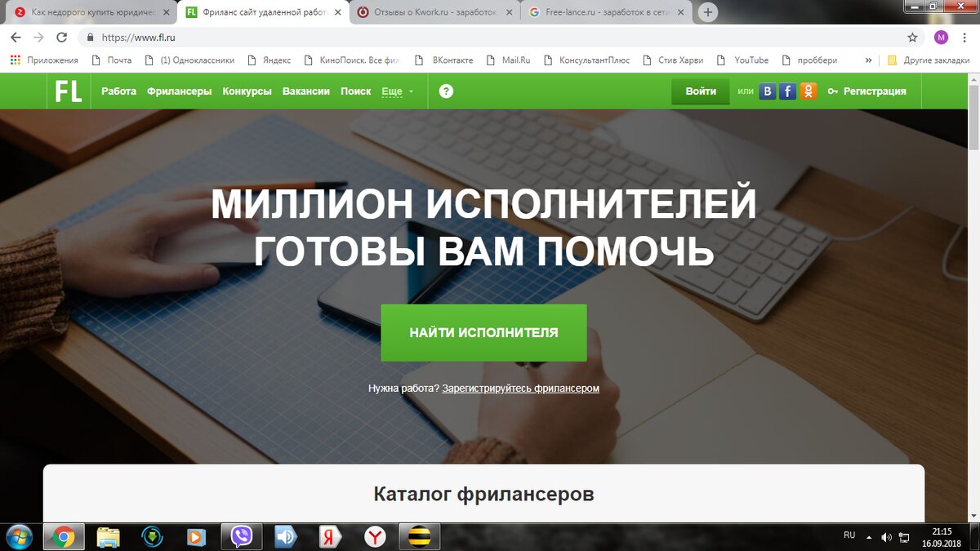Click the browser forward arrow
The width and height of the screenshot is (980, 551).
coord(38,38)
